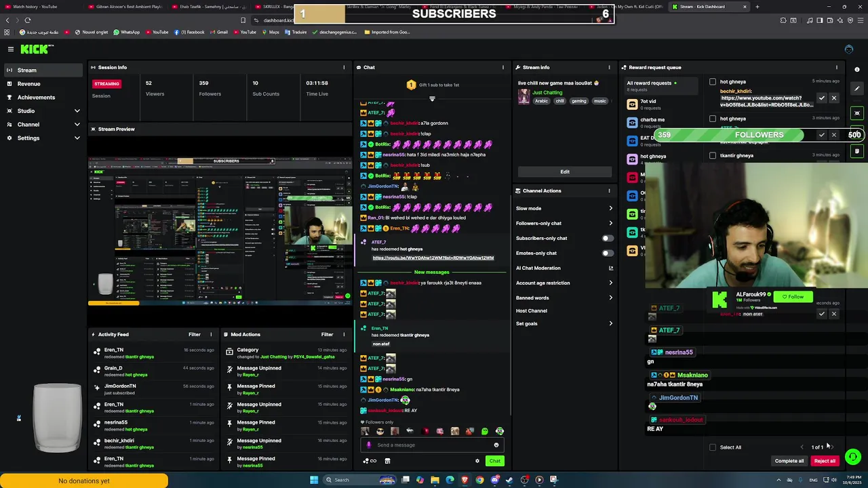Go to next page of reward requests
The height and width of the screenshot is (488, 868).
coord(831,447)
